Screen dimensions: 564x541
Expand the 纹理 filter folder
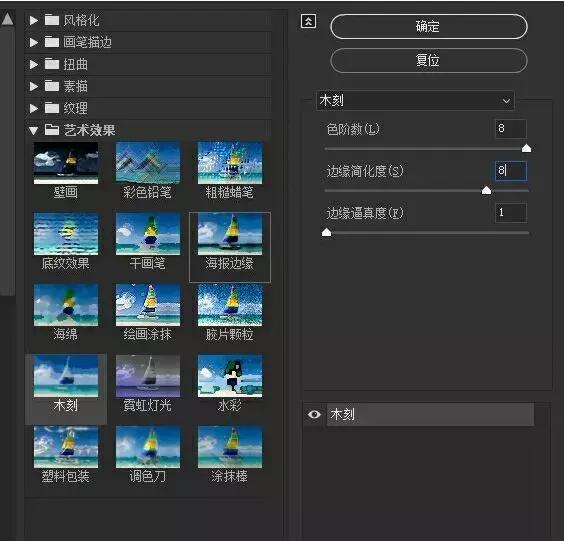34,108
